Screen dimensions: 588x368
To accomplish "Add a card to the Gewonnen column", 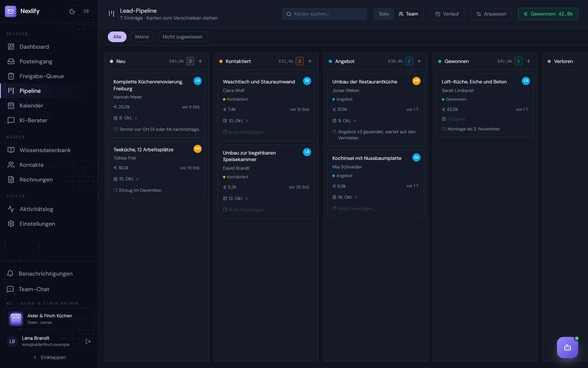I will (x=528, y=61).
